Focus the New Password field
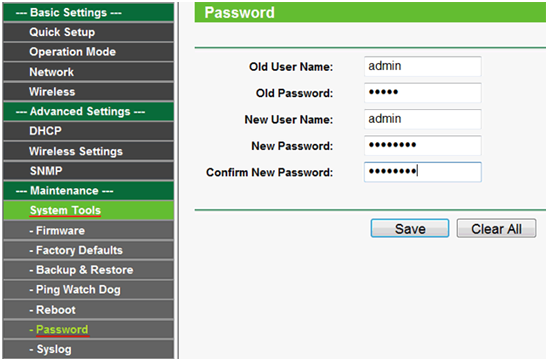Screen dimensions: 548x361 [x=423, y=145]
